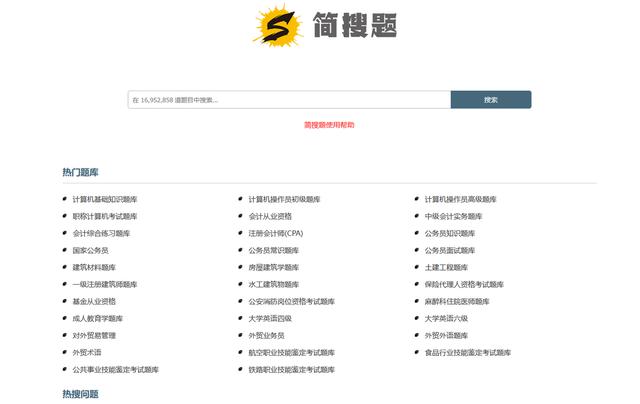Click 对外贸易管理 link
Screen dimensions: 640x404
(94, 335)
